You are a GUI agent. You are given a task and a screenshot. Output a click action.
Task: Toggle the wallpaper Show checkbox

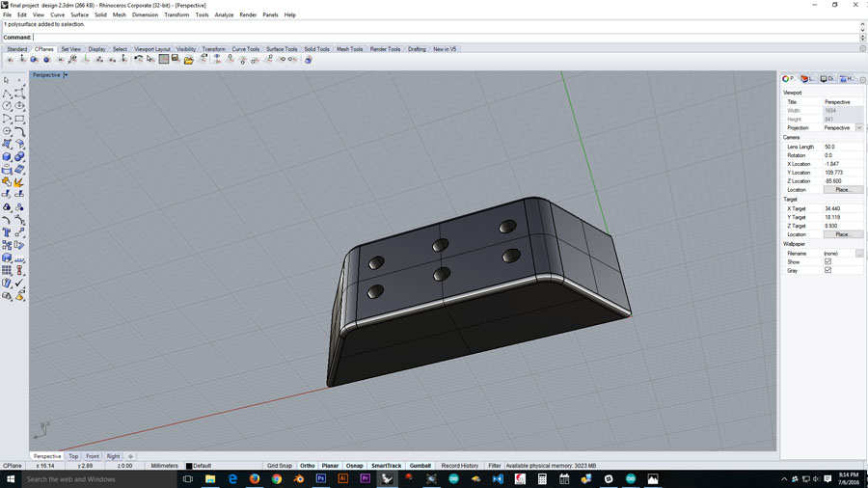(827, 261)
